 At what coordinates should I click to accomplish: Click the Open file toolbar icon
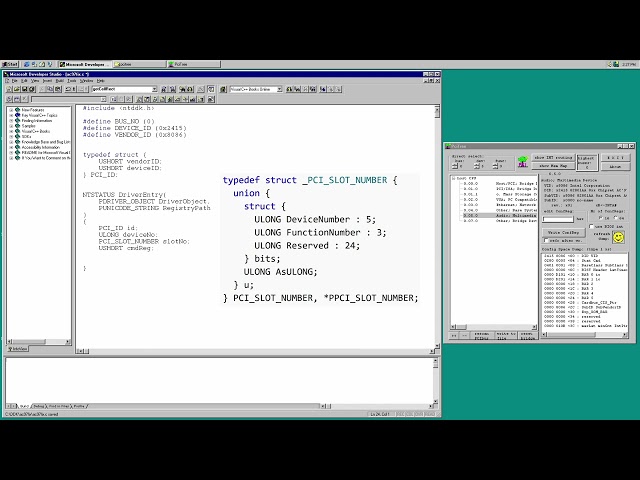pyautogui.click(x=17, y=89)
